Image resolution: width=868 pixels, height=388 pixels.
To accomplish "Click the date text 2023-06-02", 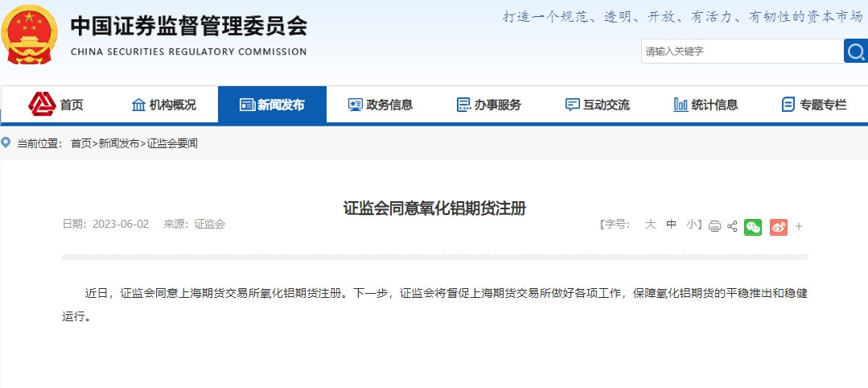I will click(x=121, y=225).
